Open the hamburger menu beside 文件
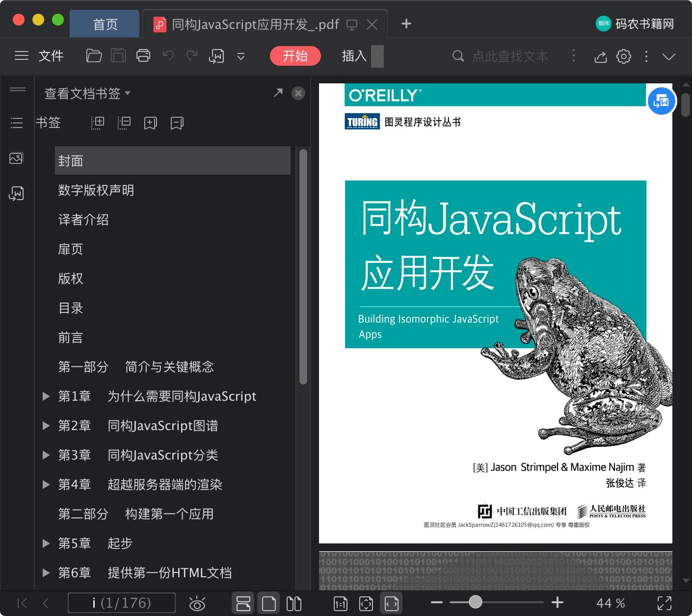This screenshot has height=616, width=692. pos(22,56)
